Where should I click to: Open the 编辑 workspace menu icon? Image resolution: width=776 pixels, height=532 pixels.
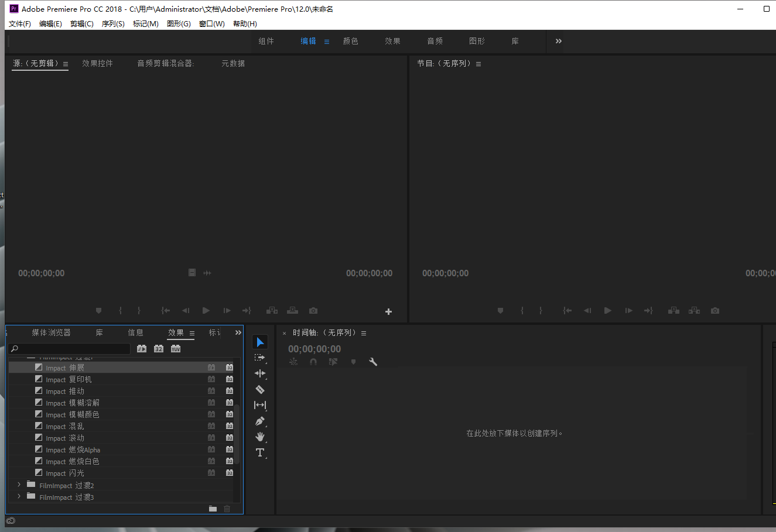327,42
